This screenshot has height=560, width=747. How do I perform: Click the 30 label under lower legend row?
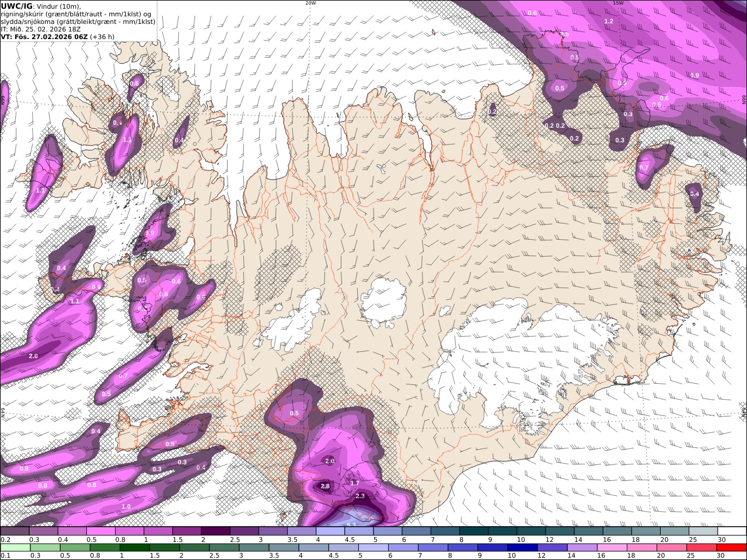[x=720, y=556]
